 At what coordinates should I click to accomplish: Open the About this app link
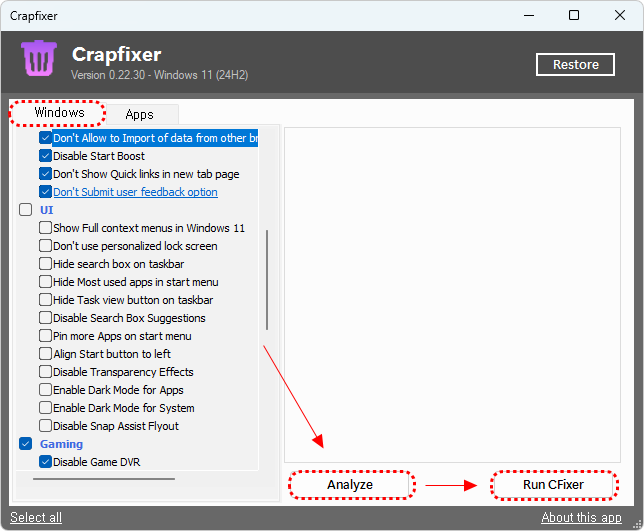click(x=581, y=517)
